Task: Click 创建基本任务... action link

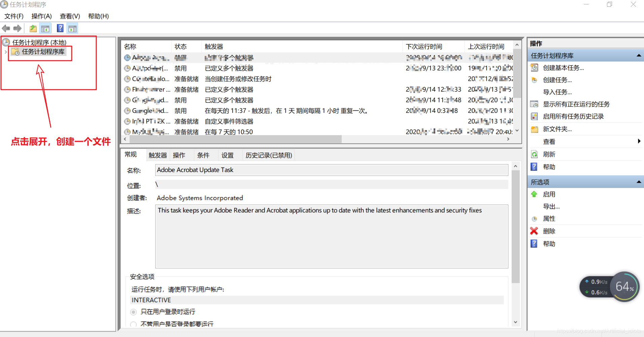Action: click(563, 68)
